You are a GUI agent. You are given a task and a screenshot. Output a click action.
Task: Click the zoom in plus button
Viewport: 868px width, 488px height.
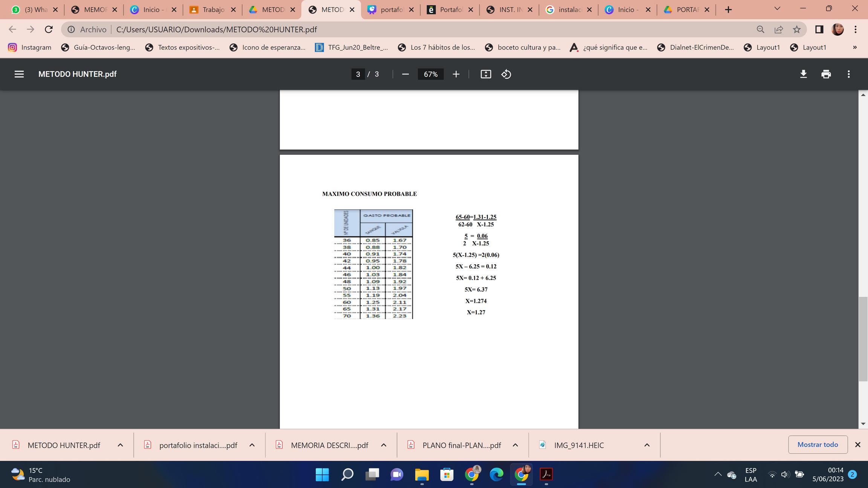click(x=456, y=74)
